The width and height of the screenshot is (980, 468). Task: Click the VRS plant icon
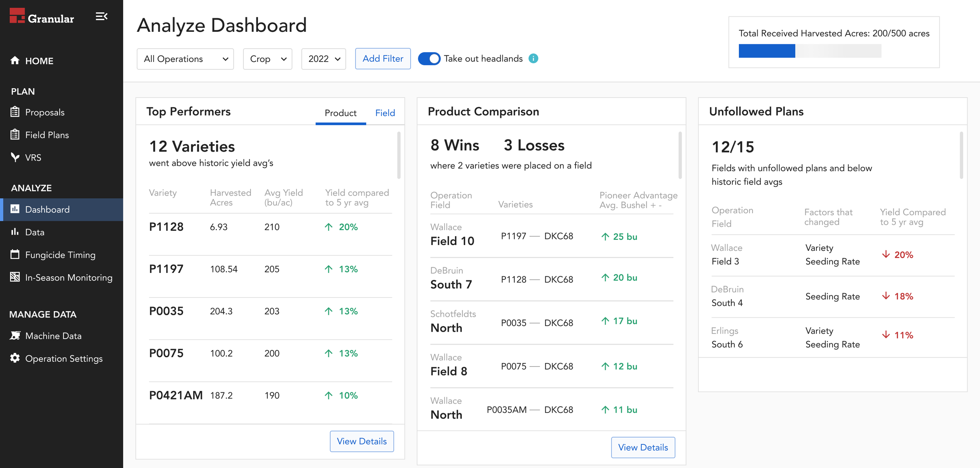[x=15, y=158]
